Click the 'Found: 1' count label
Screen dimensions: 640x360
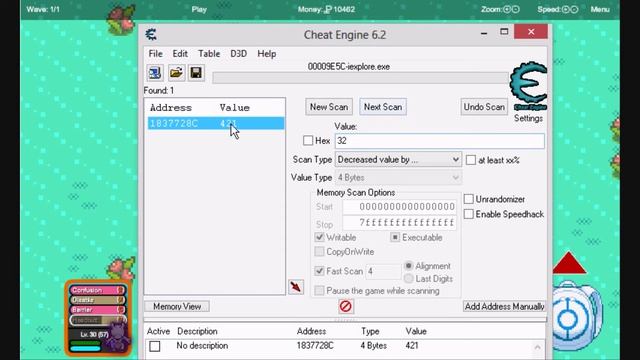coord(158,91)
